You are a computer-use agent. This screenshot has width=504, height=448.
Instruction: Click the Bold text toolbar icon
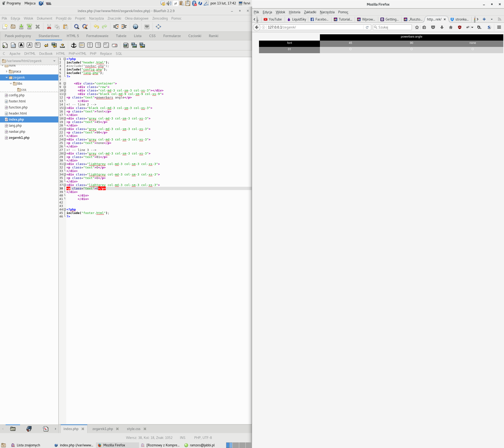click(21, 45)
